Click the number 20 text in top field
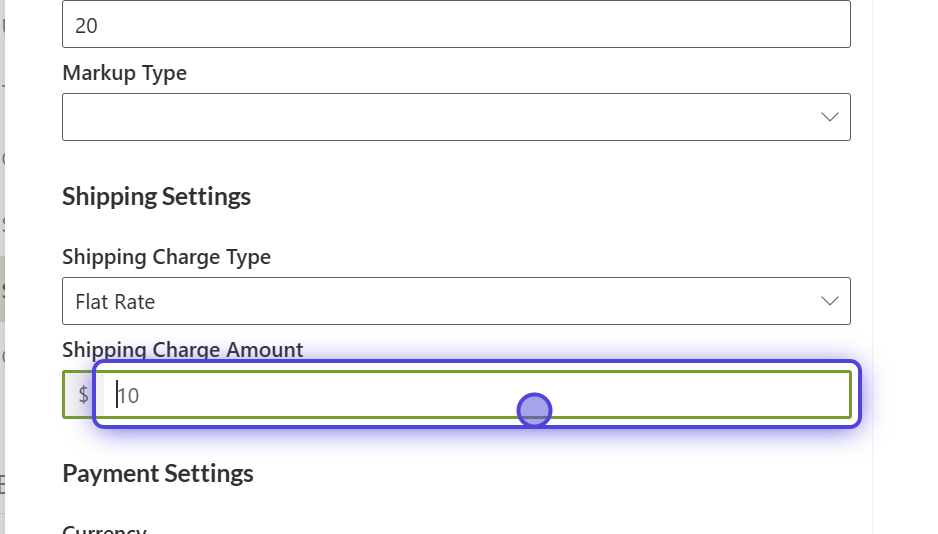Image resolution: width=938 pixels, height=534 pixels. point(86,26)
